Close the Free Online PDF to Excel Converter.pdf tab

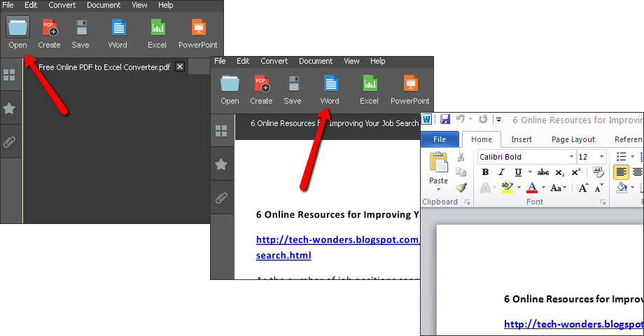(180, 66)
